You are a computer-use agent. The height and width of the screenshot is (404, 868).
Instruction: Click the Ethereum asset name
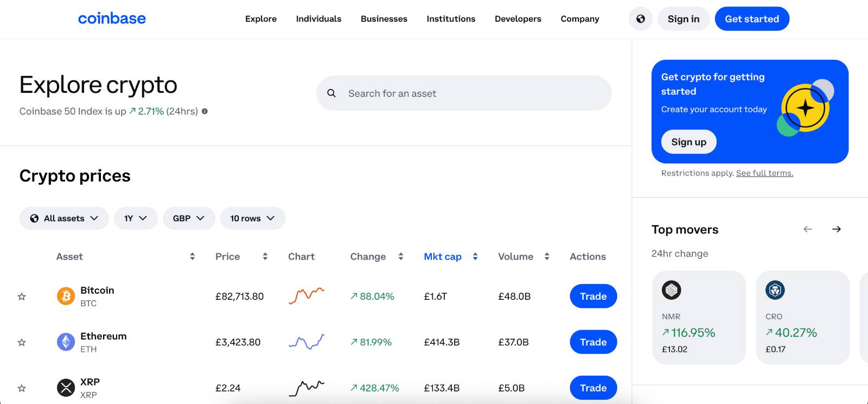click(x=104, y=336)
